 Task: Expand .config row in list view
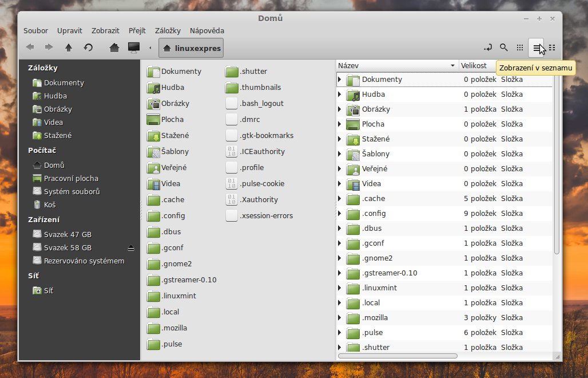pyautogui.click(x=340, y=214)
